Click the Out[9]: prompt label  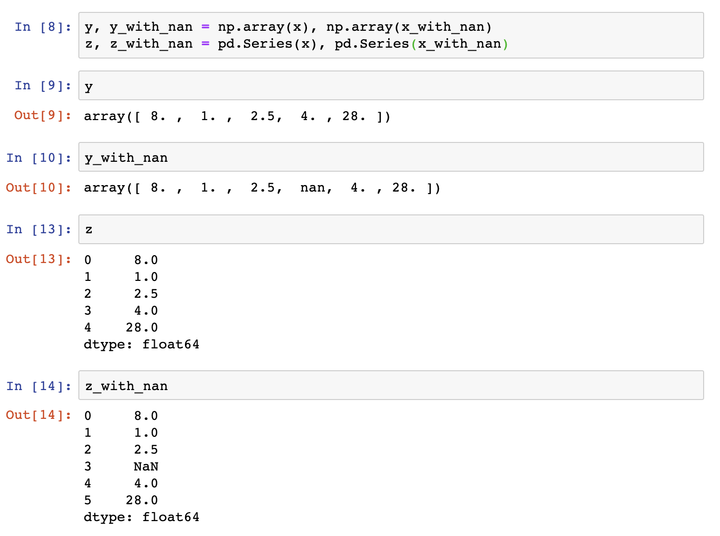(x=43, y=115)
